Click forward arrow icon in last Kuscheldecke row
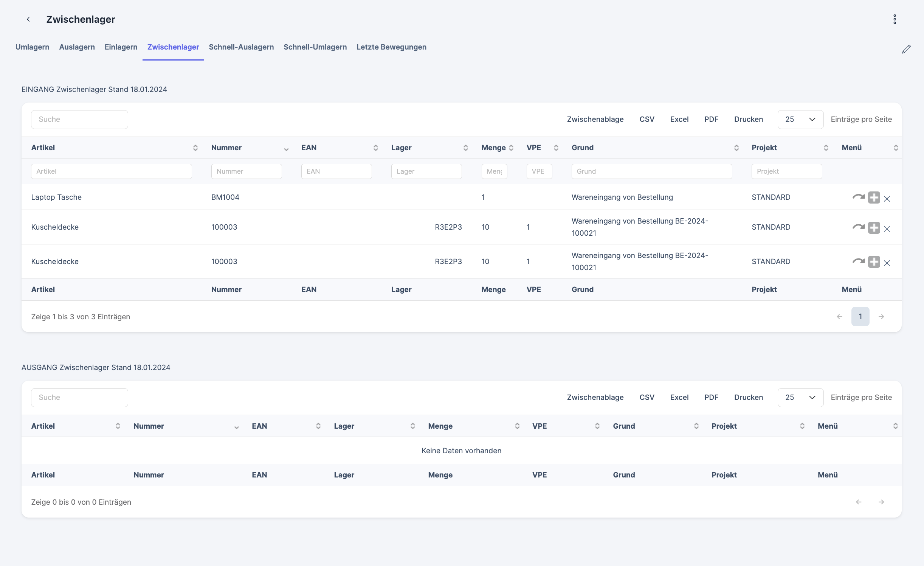This screenshot has height=566, width=924. click(858, 261)
